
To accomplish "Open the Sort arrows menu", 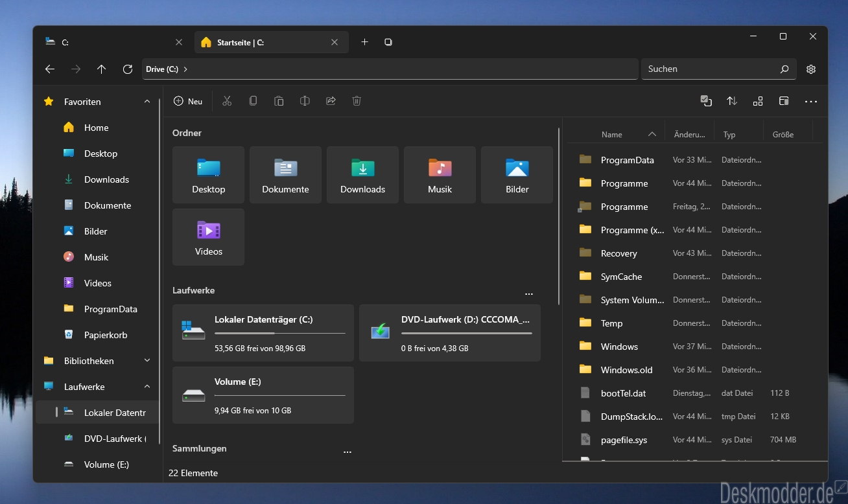I will coord(732,101).
